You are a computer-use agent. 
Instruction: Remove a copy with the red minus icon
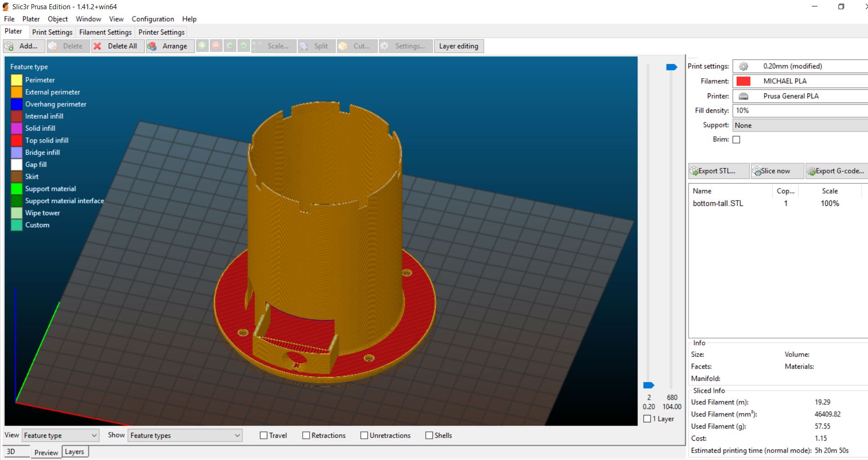(216, 46)
